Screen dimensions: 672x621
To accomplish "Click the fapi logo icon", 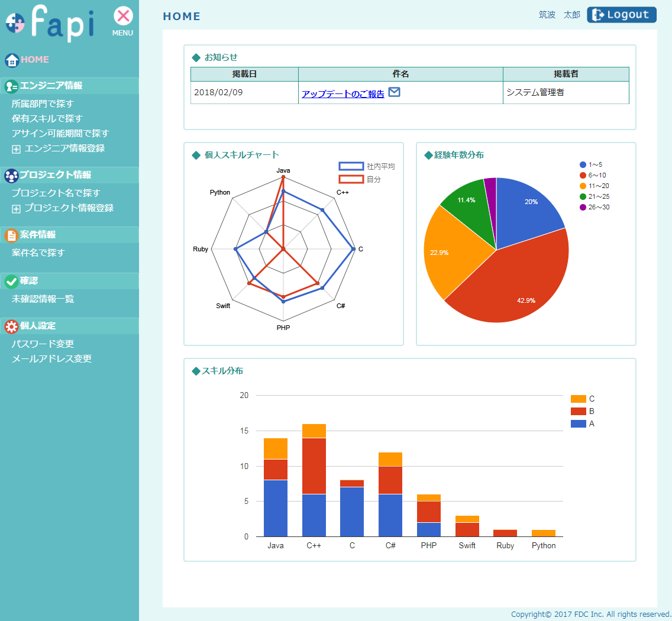I will click(15, 23).
